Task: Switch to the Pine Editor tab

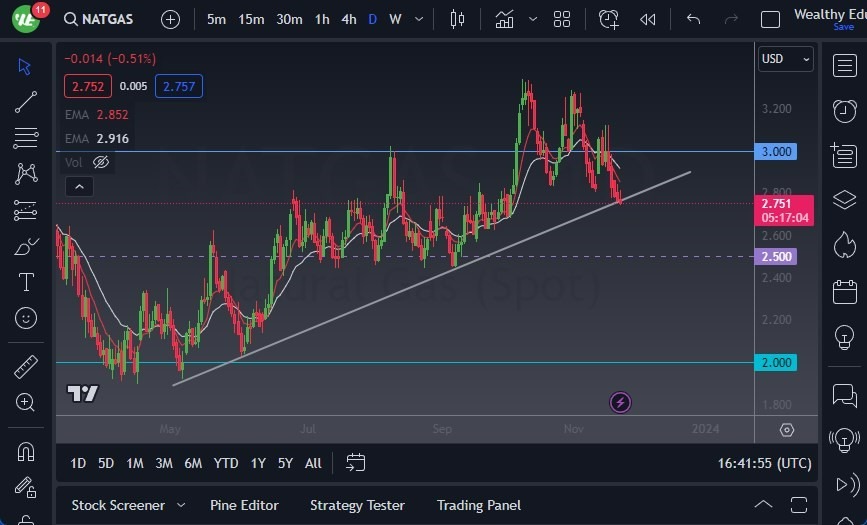Action: click(x=244, y=505)
